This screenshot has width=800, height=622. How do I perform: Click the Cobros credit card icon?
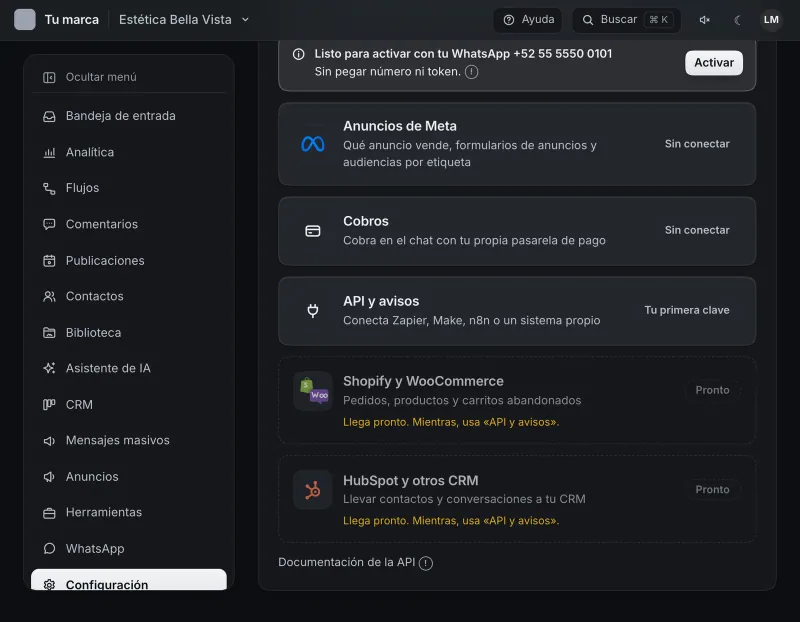coord(313,231)
